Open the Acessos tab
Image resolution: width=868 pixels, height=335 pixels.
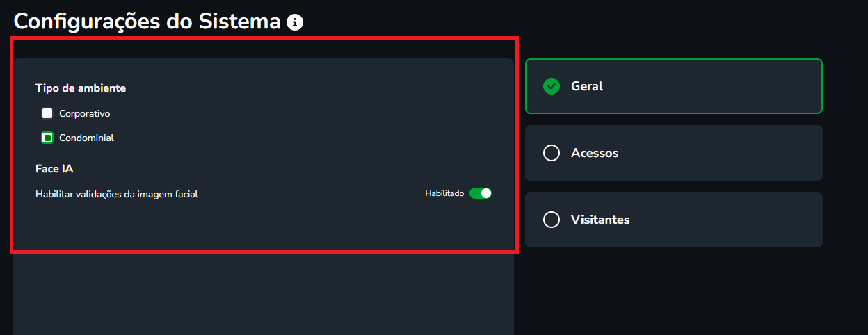coord(673,153)
